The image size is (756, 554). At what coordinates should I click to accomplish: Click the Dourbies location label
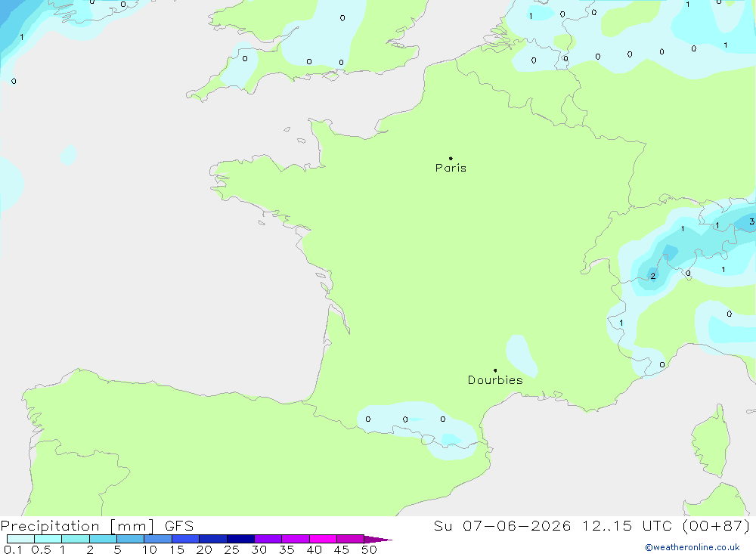495,380
